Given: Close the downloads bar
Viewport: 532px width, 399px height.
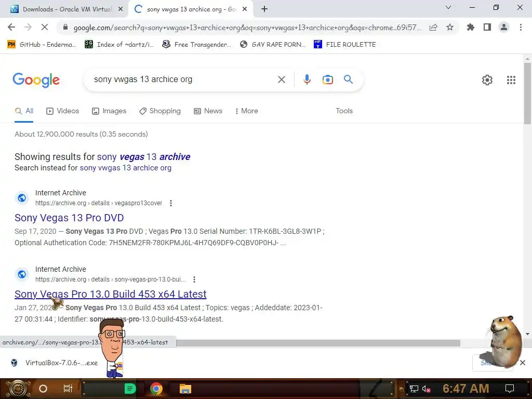Looking at the screenshot, I should 523,363.
